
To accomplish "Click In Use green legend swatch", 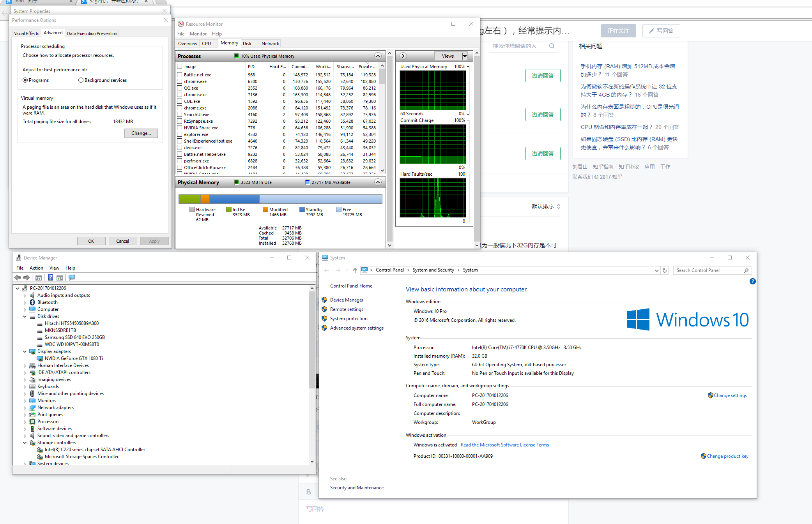I will 229,210.
